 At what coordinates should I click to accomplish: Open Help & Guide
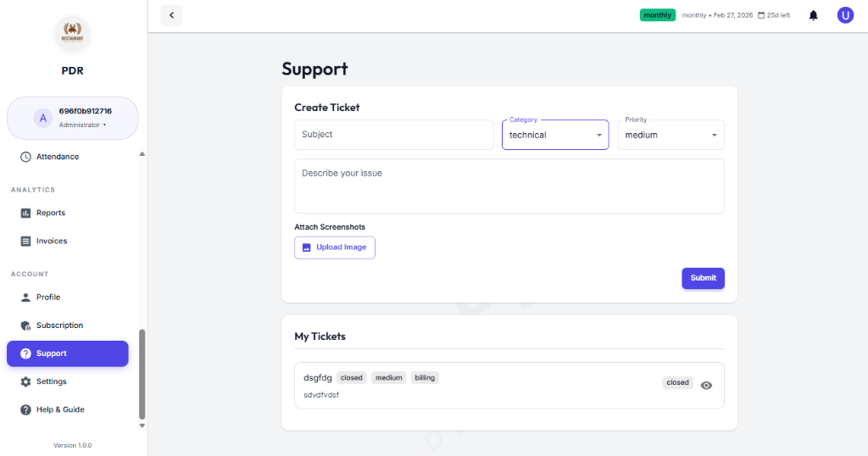(x=68, y=410)
